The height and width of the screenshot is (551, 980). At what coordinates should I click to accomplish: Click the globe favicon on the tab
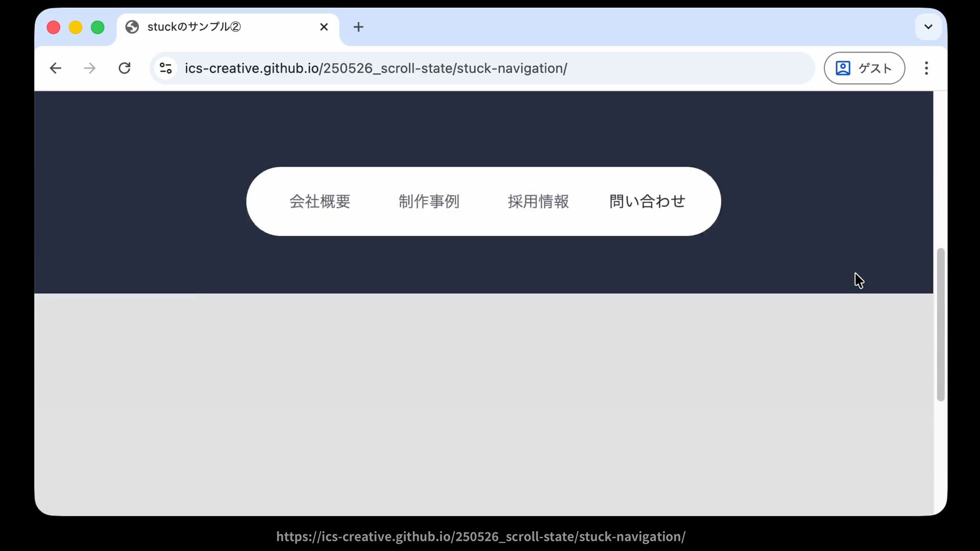132,27
